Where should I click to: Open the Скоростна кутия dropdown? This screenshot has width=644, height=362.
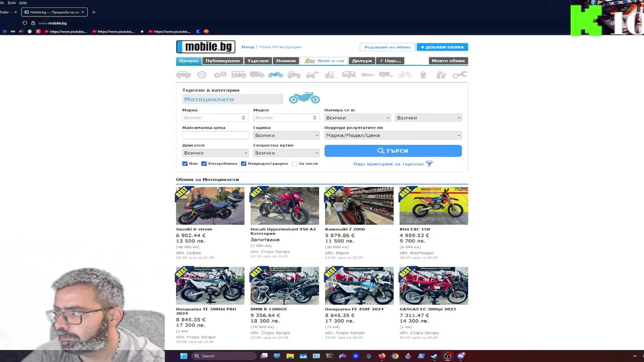(x=286, y=153)
